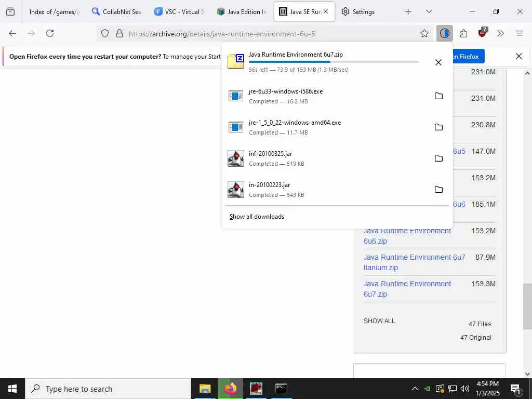Open the Windows Start menu
Screen dimensions: 532x399
[12, 389]
